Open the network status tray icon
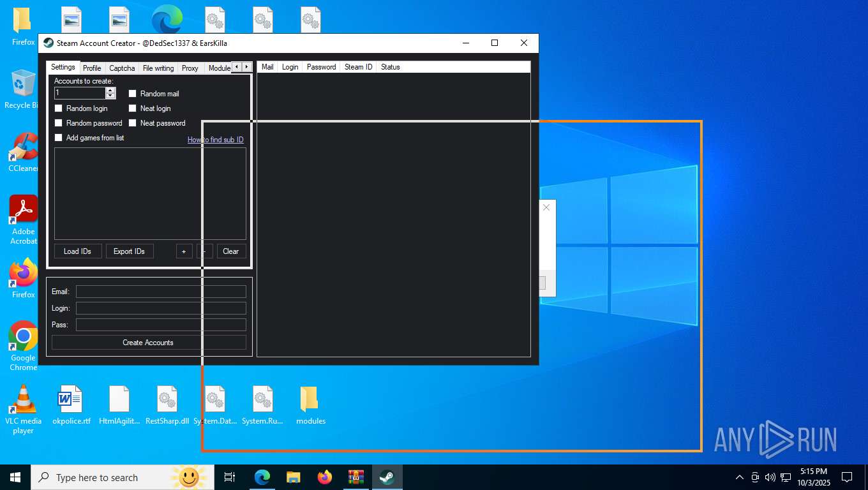Image resolution: width=868 pixels, height=490 pixels. coord(786,477)
